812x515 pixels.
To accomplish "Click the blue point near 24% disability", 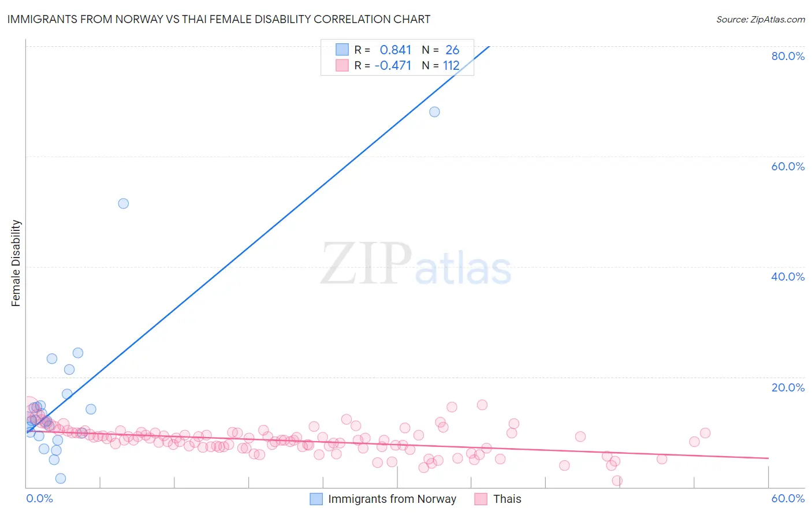I will click(77, 353).
